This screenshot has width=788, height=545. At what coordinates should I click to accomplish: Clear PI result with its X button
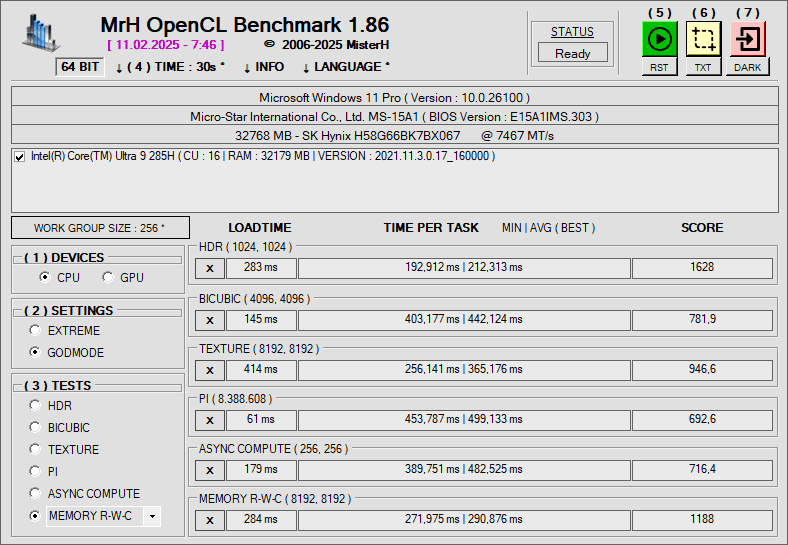(x=210, y=420)
